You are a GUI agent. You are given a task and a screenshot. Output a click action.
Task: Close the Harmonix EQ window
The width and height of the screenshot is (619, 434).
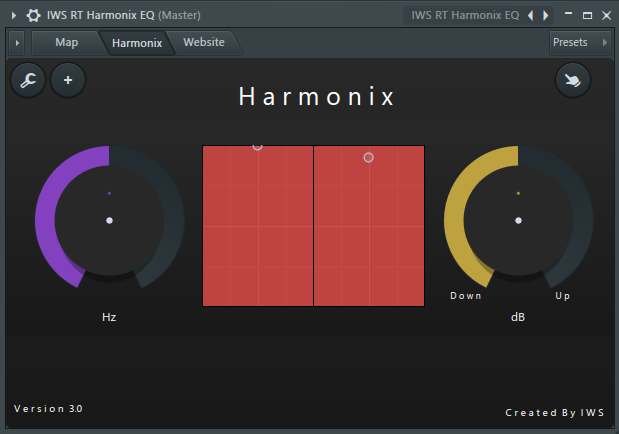tap(606, 15)
